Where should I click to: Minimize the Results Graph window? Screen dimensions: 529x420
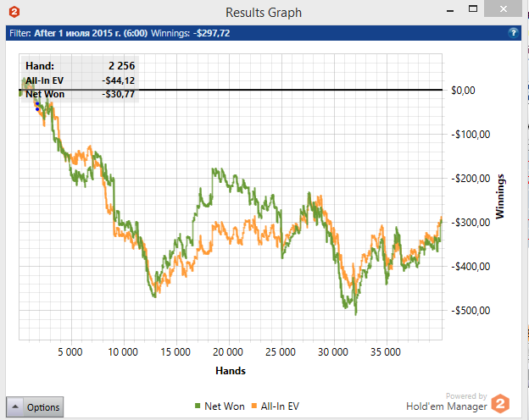click(449, 11)
